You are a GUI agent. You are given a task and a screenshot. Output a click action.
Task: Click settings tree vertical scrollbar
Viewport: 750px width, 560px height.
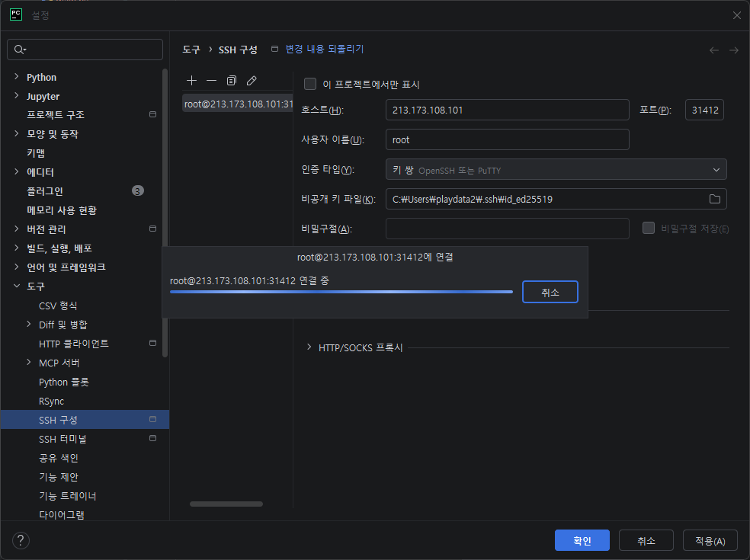tap(165, 213)
